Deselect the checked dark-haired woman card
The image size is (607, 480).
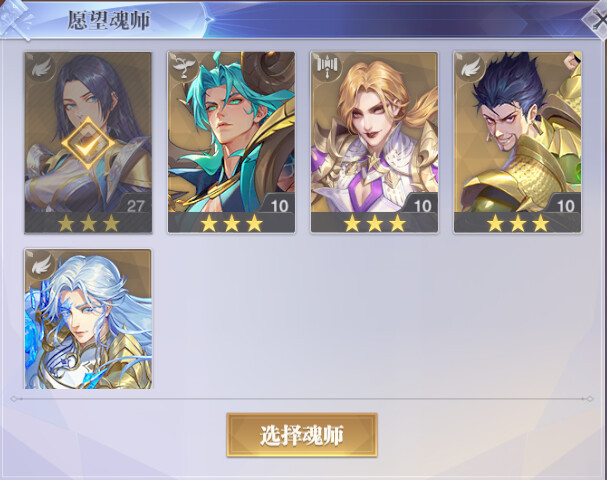(88, 142)
